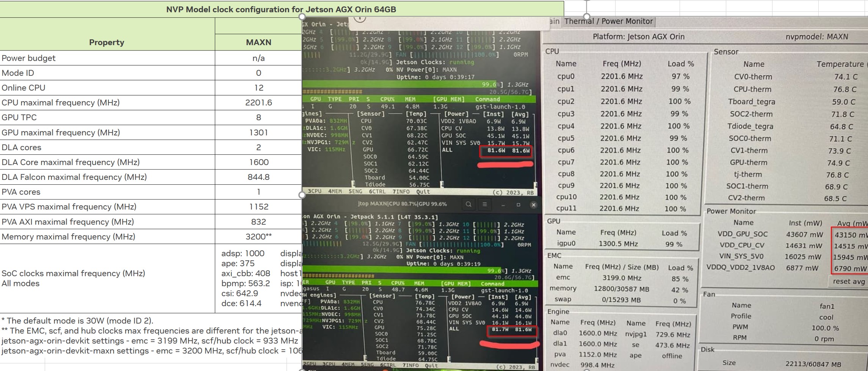
Task: Select the 844.8 DLA Falcon value cell
Action: pos(259,177)
